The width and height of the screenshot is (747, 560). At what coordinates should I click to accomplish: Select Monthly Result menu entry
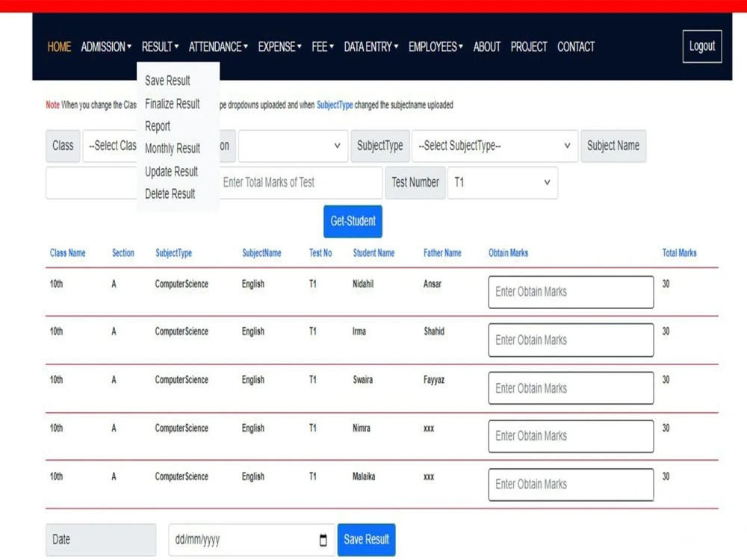(173, 148)
